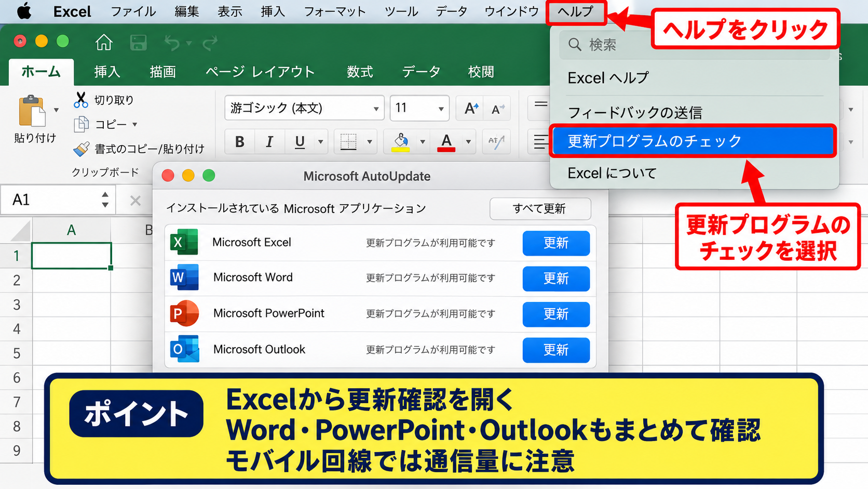Click the Borders icon
Screen dimensions: 868x489
point(348,141)
